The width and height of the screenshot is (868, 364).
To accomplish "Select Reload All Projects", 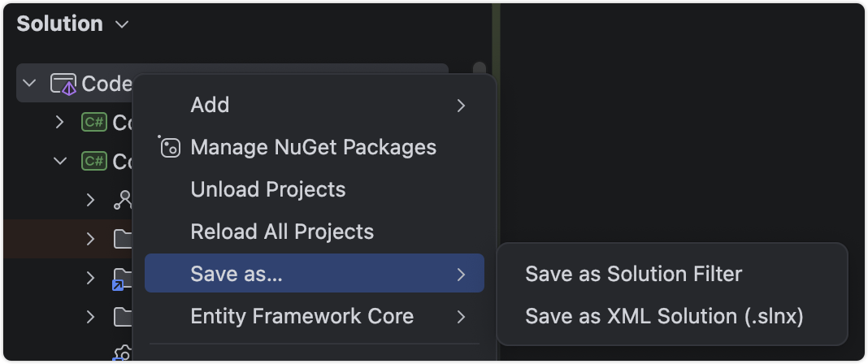I will pyautogui.click(x=282, y=232).
